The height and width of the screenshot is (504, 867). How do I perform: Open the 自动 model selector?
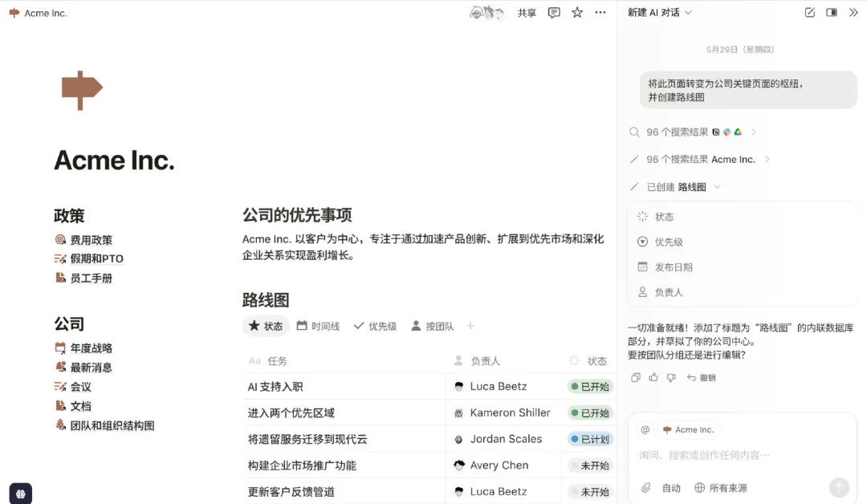(x=670, y=488)
